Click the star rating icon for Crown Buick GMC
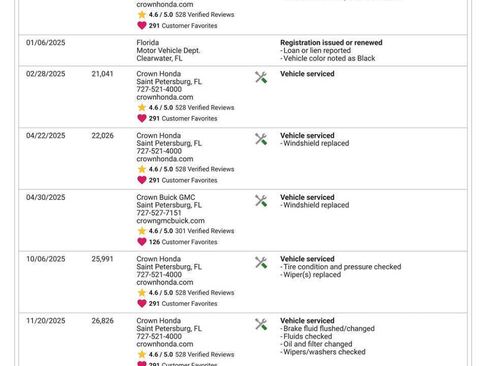Image resolution: width=488 pixels, height=366 pixels. point(142,231)
